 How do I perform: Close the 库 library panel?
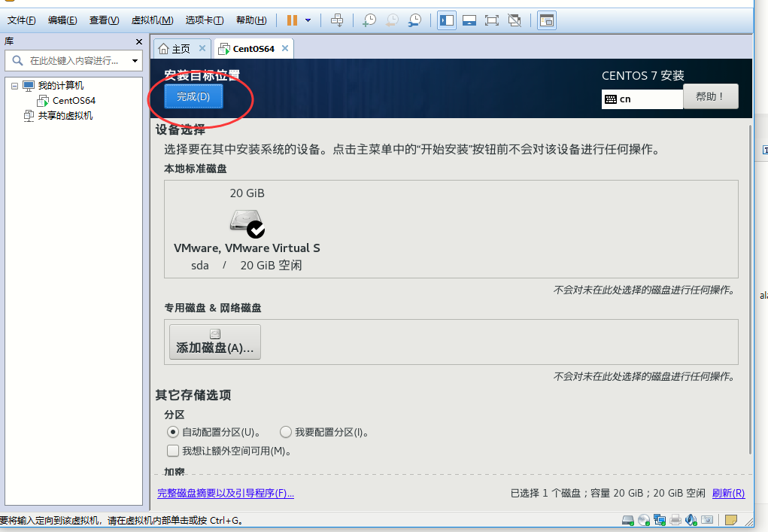139,42
